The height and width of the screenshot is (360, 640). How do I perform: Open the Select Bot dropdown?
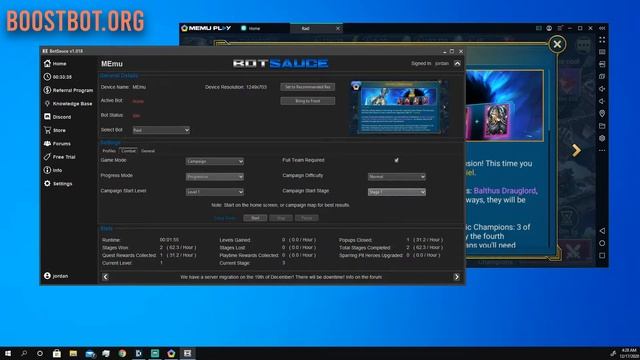[161, 130]
